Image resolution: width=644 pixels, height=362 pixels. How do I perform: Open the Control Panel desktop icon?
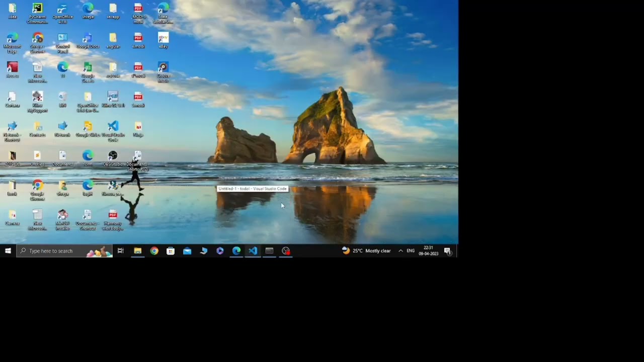[62, 43]
